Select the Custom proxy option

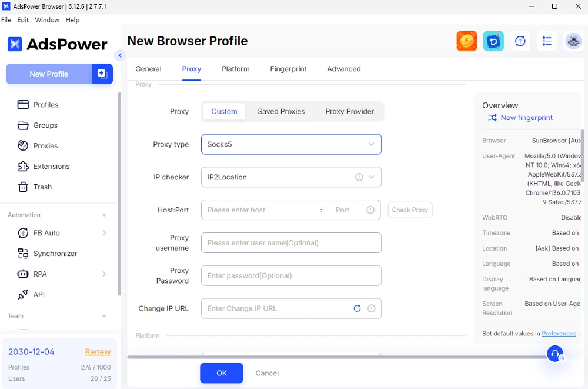point(224,111)
